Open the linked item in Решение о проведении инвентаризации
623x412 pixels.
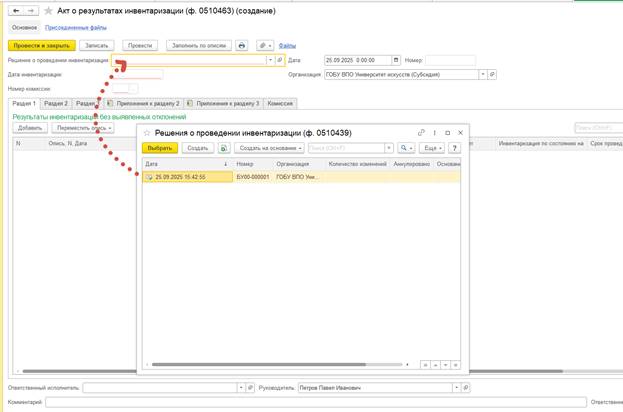(x=280, y=60)
